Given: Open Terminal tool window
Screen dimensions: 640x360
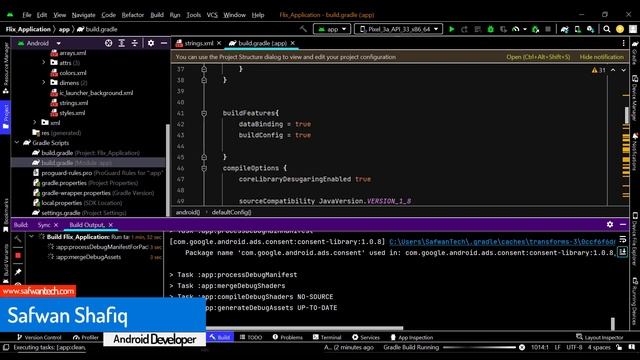Looking at the screenshot, I should (x=327, y=338).
